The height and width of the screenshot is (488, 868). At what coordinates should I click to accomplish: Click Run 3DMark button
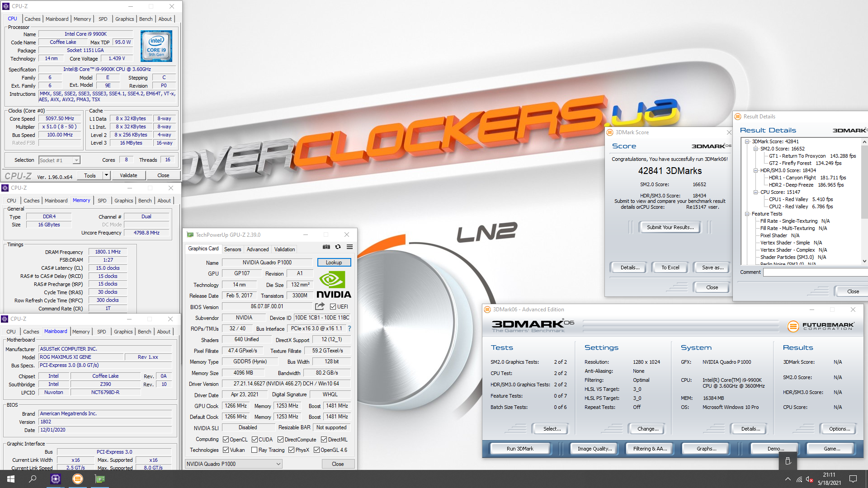point(520,449)
